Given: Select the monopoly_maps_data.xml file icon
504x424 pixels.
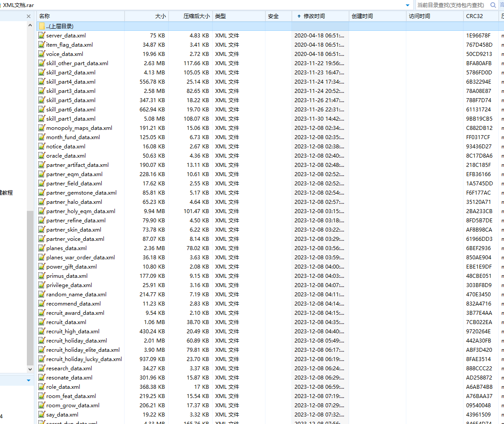Looking at the screenshot, I should point(42,128).
